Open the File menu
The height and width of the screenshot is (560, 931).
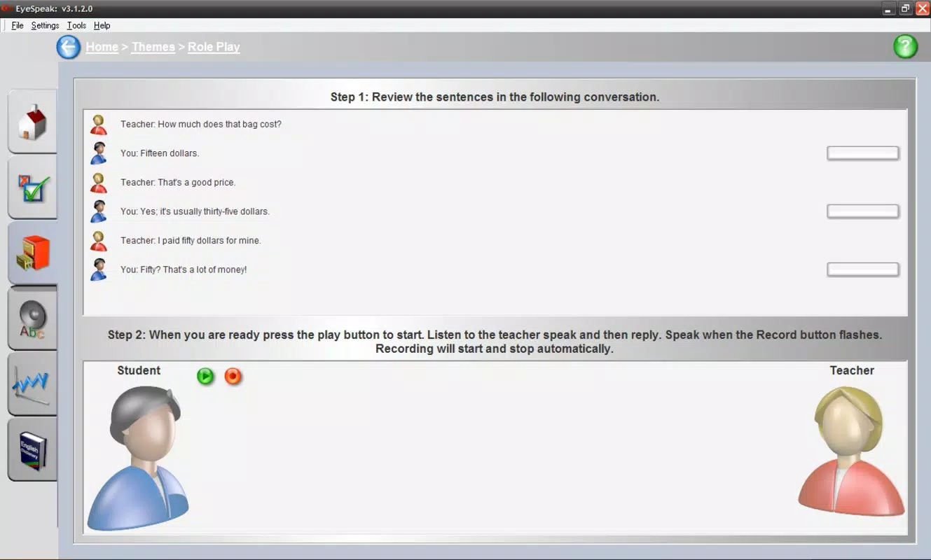click(18, 25)
